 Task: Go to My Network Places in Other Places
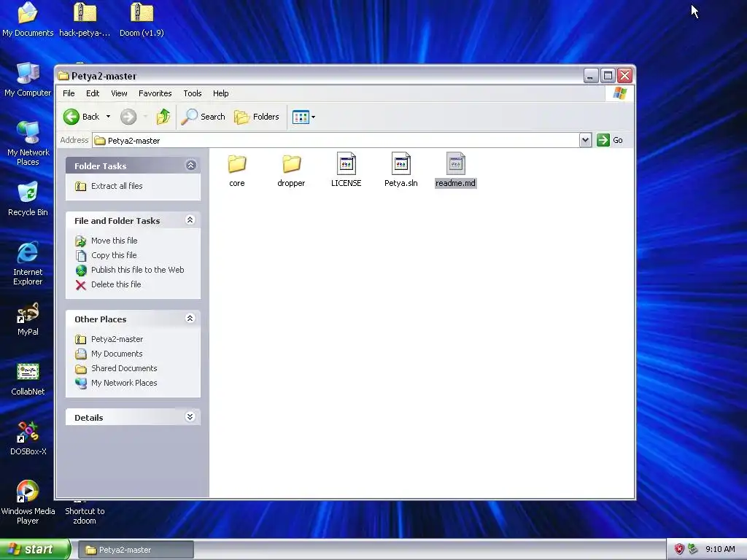124,384
